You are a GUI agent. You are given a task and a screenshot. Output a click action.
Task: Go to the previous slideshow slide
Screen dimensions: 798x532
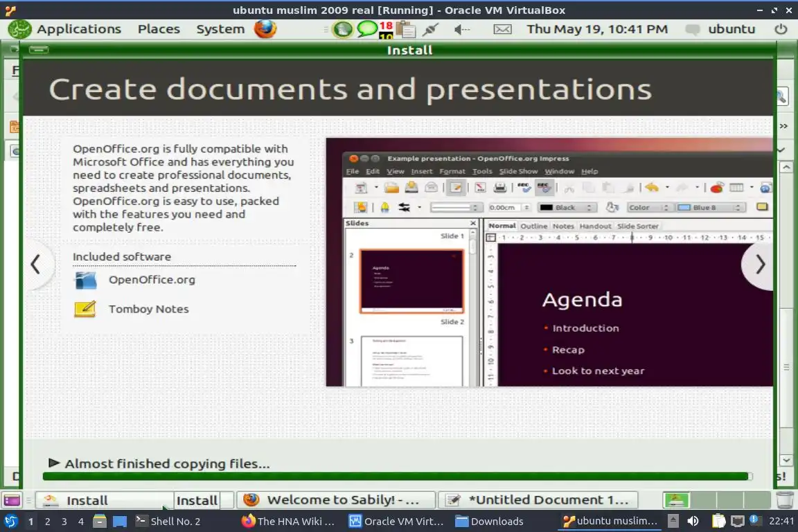[x=35, y=264]
